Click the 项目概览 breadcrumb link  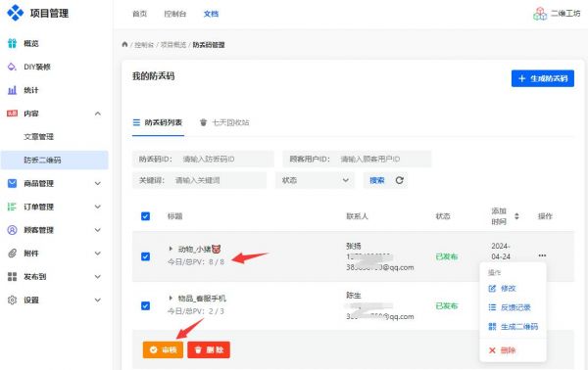coord(173,45)
